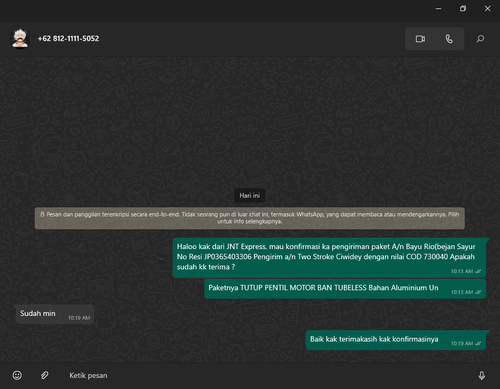Open the in-chat search
Screen dimensions: 500x389
(x=480, y=39)
